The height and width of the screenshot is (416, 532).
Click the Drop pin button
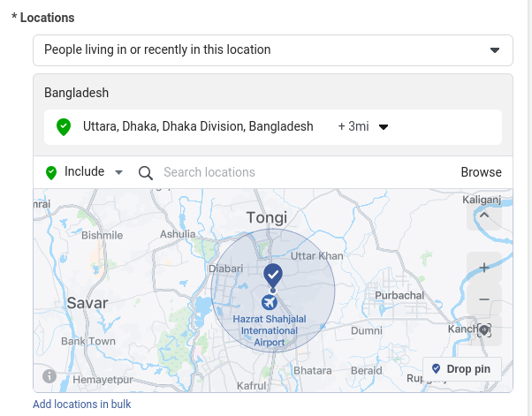[462, 368]
